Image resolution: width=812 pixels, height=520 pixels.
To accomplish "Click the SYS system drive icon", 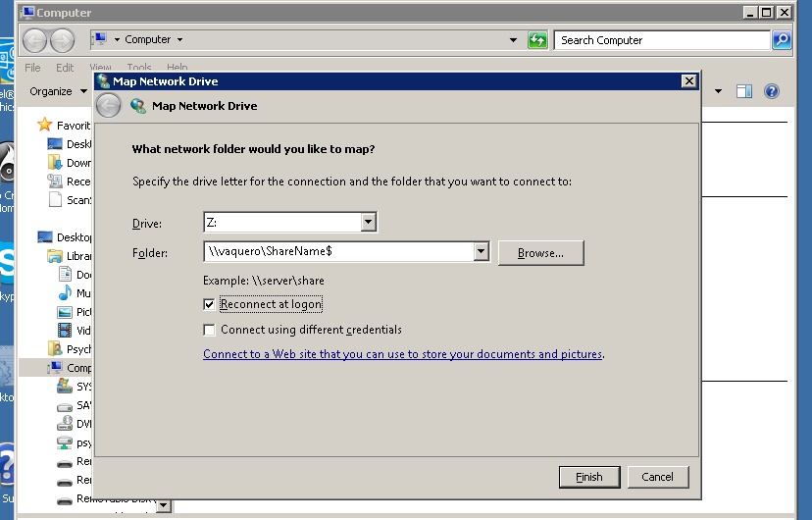I will 65,386.
